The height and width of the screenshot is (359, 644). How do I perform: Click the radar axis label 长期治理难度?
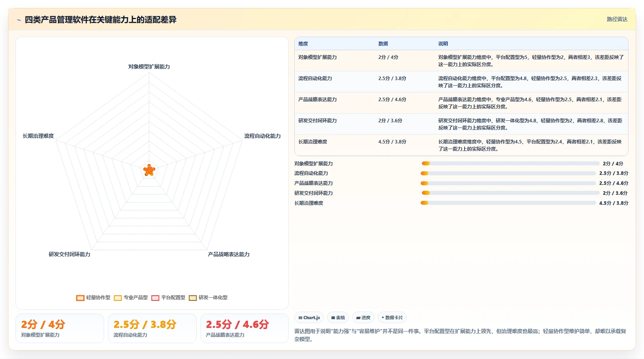tap(38, 136)
